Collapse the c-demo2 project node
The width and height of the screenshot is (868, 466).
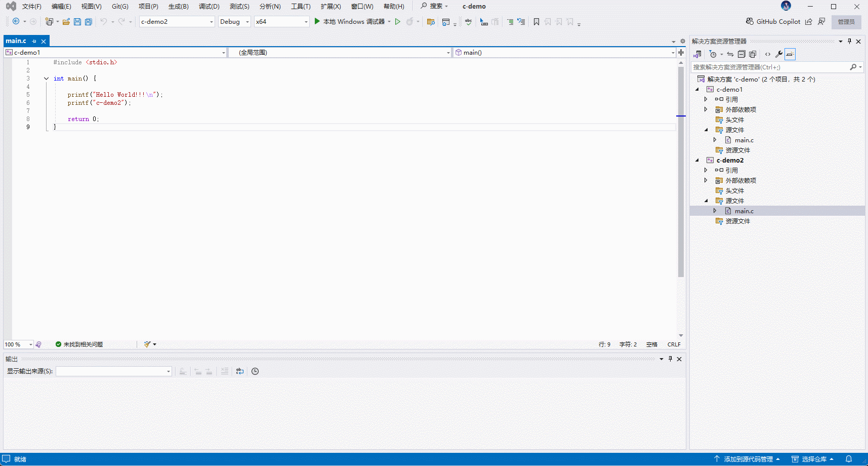697,161
